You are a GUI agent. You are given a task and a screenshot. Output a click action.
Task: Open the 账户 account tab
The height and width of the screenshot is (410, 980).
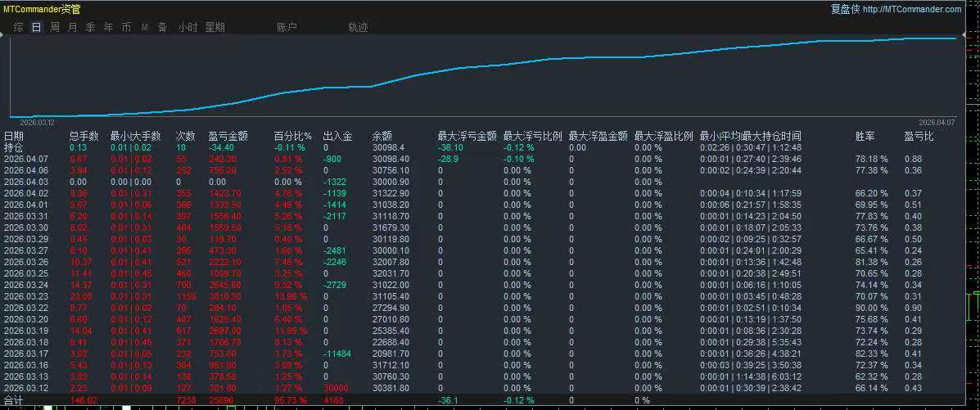(x=287, y=28)
